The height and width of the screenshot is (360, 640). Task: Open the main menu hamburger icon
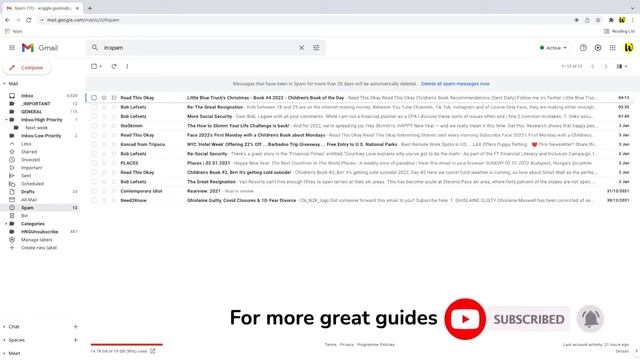coord(12,48)
